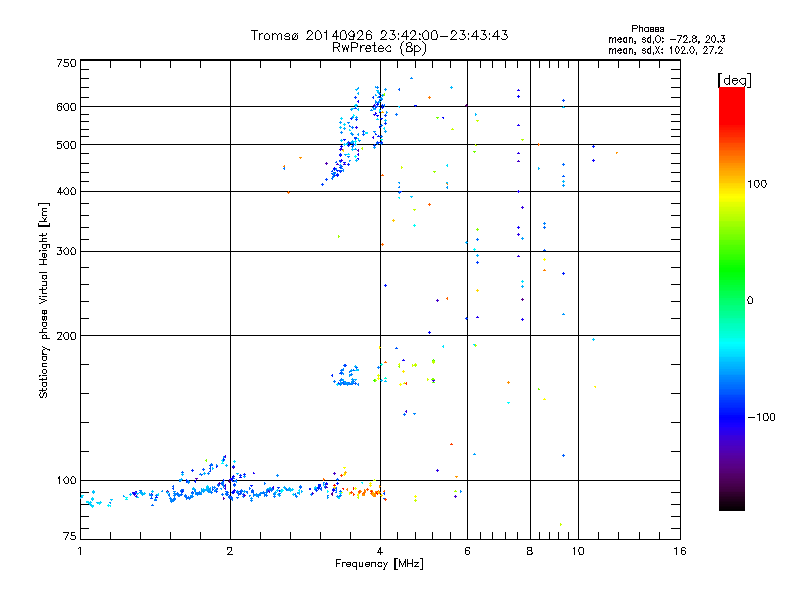
Task: Click the y-axis tick label '750'
Action: 67,63
